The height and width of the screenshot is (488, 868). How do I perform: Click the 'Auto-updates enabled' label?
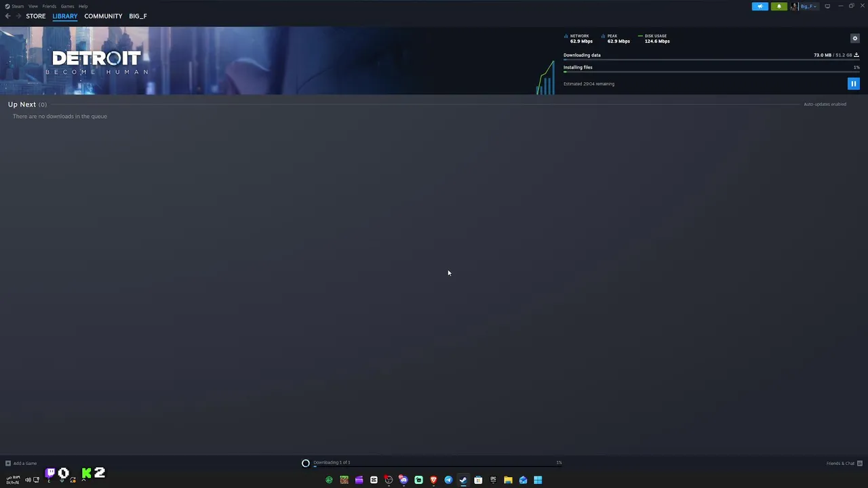pos(825,104)
